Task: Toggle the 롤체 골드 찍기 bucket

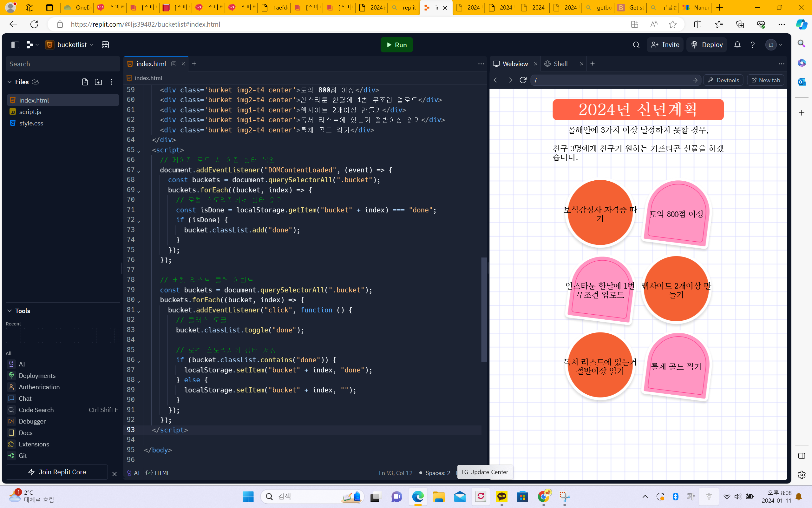Action: (676, 366)
